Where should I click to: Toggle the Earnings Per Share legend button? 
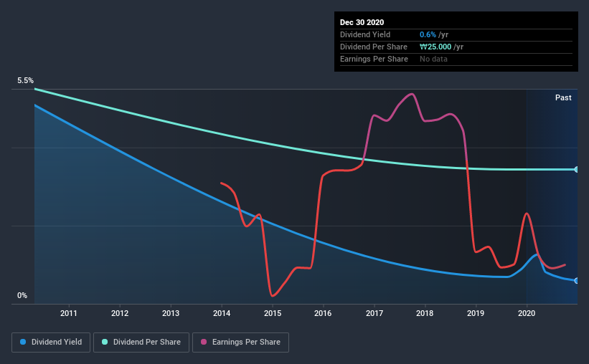click(x=240, y=343)
